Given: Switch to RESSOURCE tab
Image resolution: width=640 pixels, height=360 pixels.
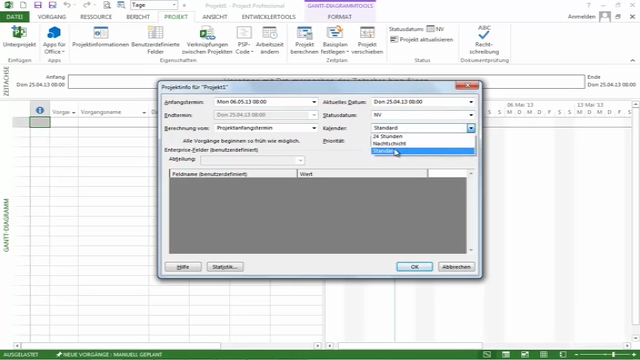Looking at the screenshot, I should pyautogui.click(x=96, y=17).
